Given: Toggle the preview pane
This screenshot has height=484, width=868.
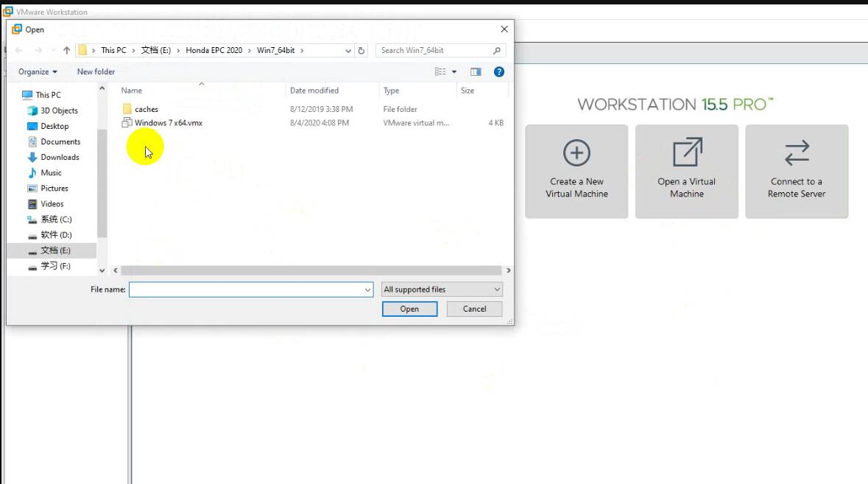Looking at the screenshot, I should (476, 72).
